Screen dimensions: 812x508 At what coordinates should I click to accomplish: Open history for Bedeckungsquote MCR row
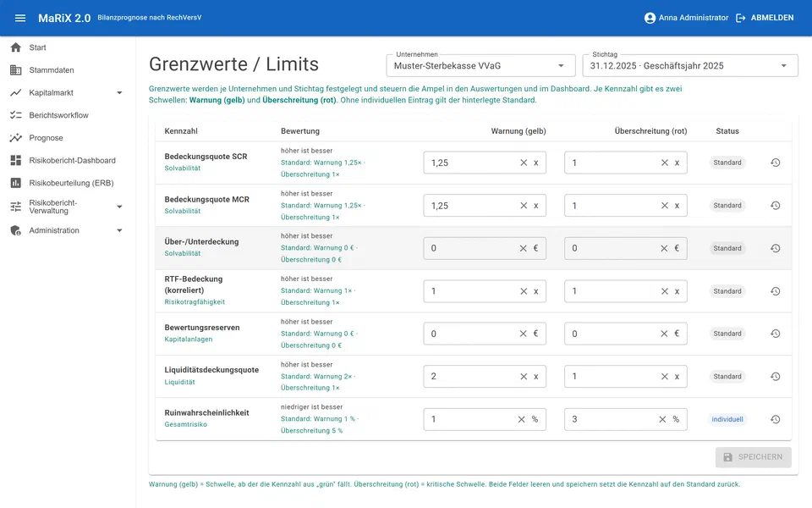[776, 206]
